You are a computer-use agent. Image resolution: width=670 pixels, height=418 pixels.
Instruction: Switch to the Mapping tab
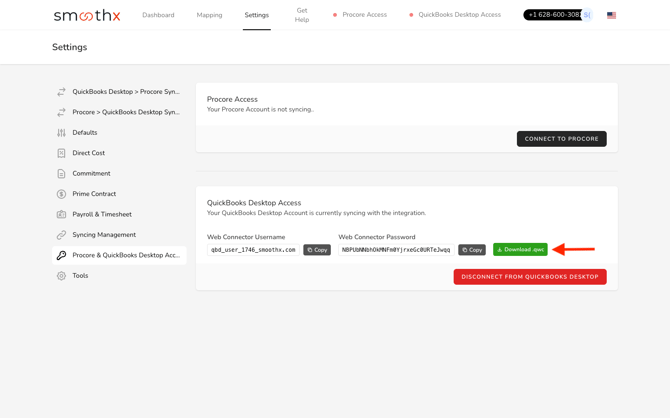pyautogui.click(x=209, y=15)
